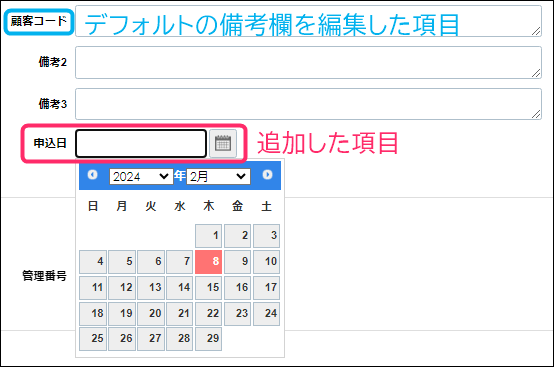This screenshot has width=554, height=367.
Task: Open the 2月 month dropdown
Action: click(x=218, y=176)
